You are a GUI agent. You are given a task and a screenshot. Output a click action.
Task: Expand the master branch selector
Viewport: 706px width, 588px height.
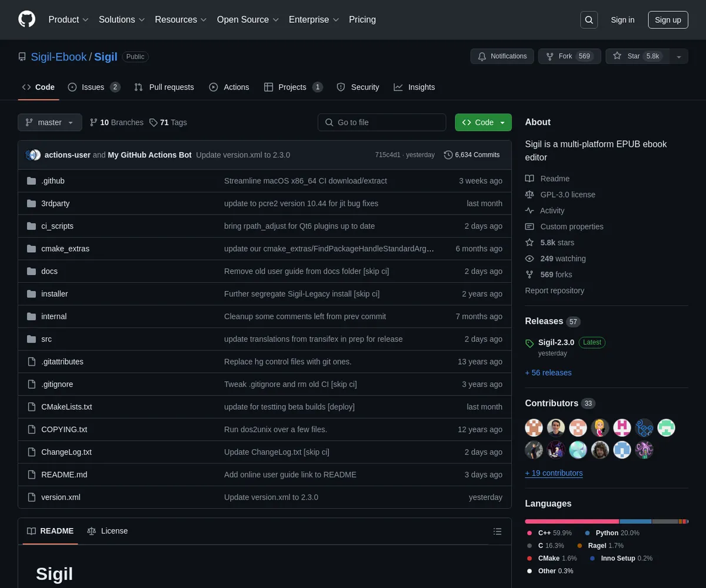click(50, 122)
